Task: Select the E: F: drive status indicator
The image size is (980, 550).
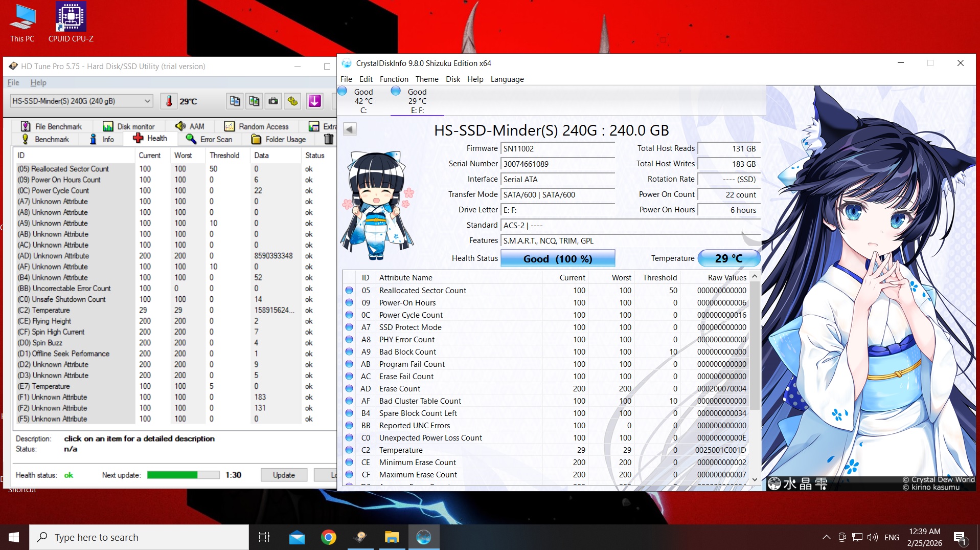Action: (411, 100)
